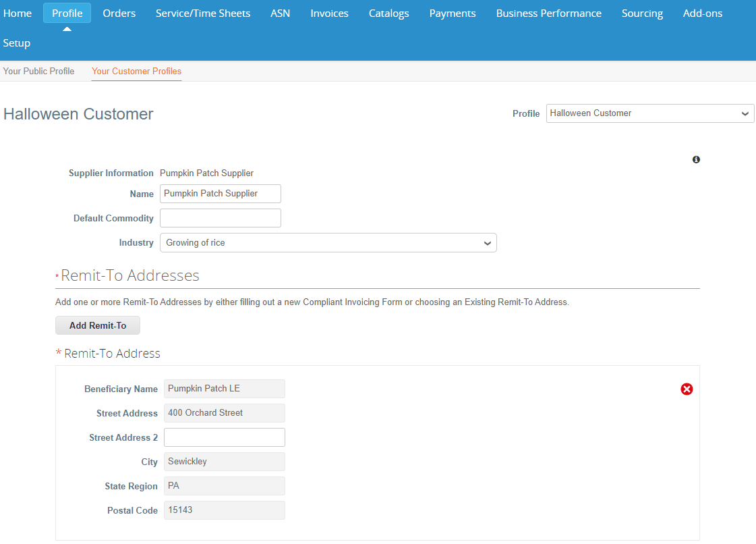The width and height of the screenshot is (756, 544).
Task: Navigate to Service/Time Sheets
Action: click(202, 13)
